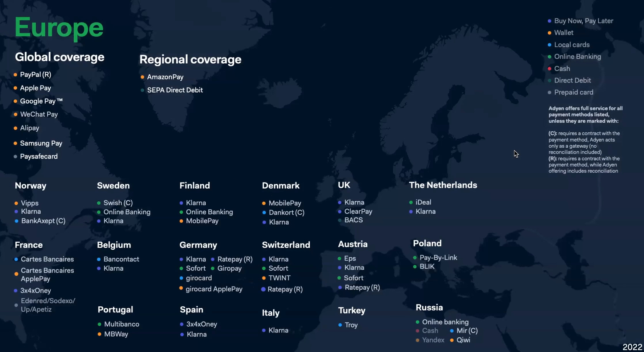Click the orange Wallet legend dot
The height and width of the screenshot is (352, 644).
coord(550,33)
